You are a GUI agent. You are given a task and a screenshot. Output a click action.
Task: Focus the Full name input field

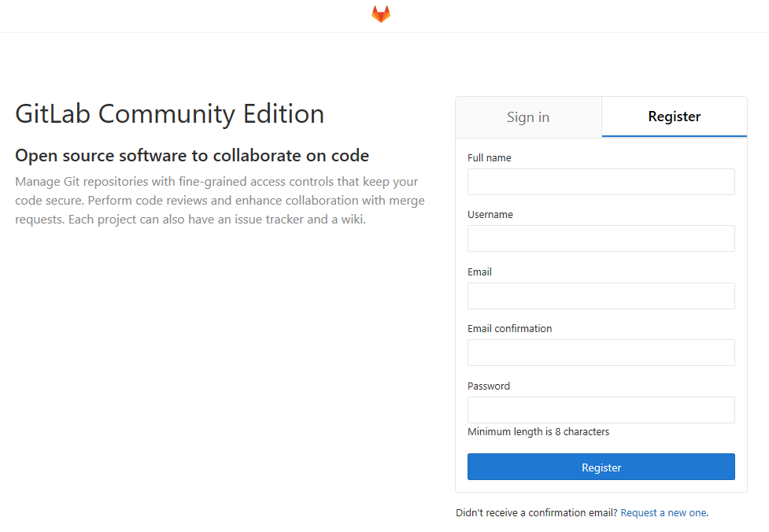click(601, 182)
